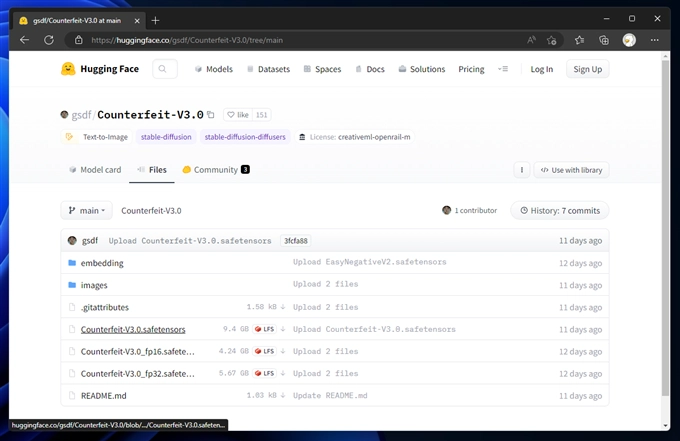Click the gsdf owner avatar beside title
Image resolution: width=680 pixels, height=441 pixels.
tap(64, 114)
